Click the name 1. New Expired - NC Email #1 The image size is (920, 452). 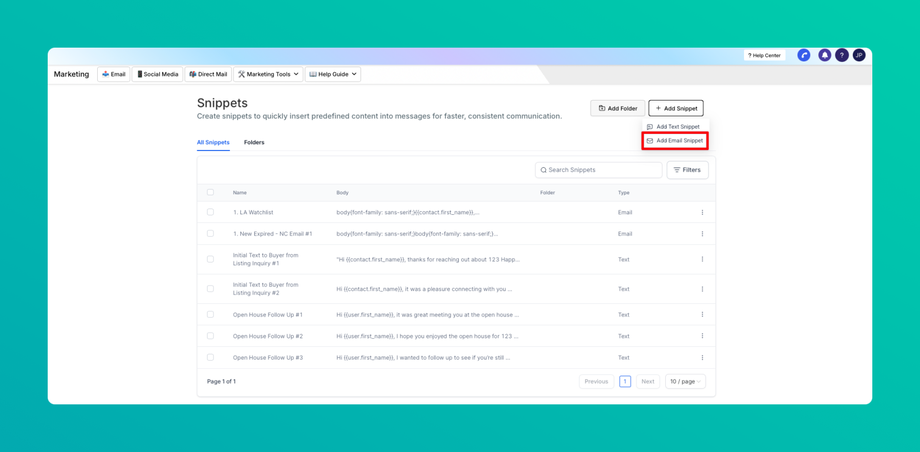(x=272, y=234)
